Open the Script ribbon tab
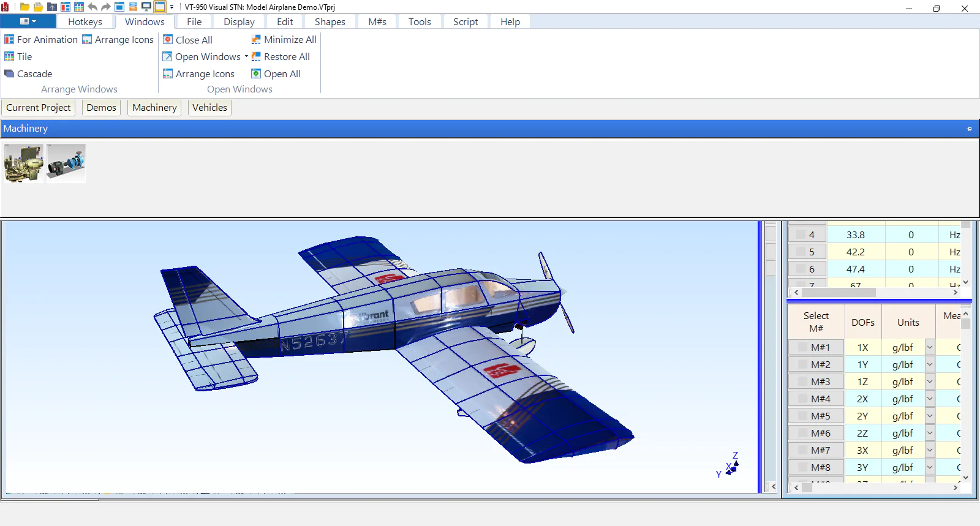Screen dimensions: 980x526 pyautogui.click(x=466, y=21)
